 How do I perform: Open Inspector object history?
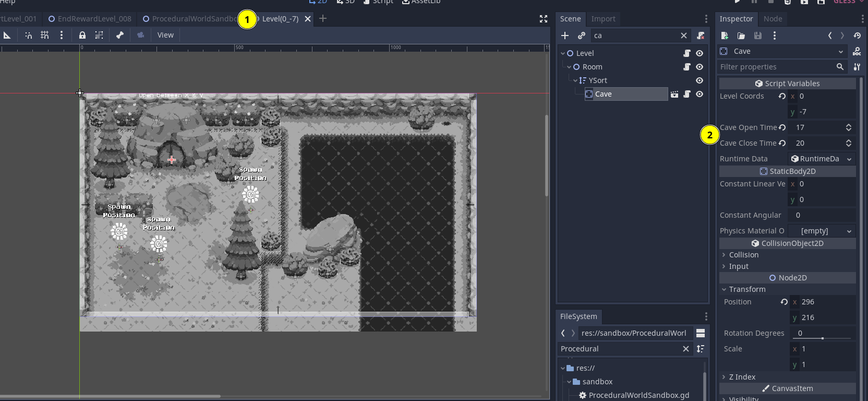point(857,36)
